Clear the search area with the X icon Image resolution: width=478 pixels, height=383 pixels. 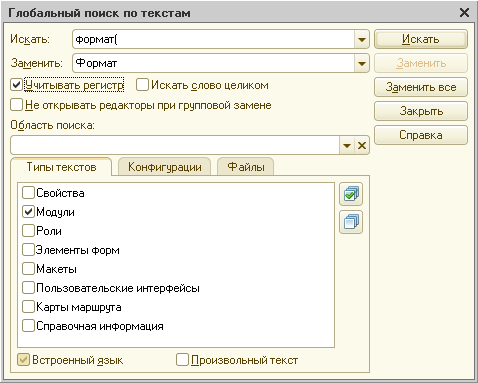362,145
